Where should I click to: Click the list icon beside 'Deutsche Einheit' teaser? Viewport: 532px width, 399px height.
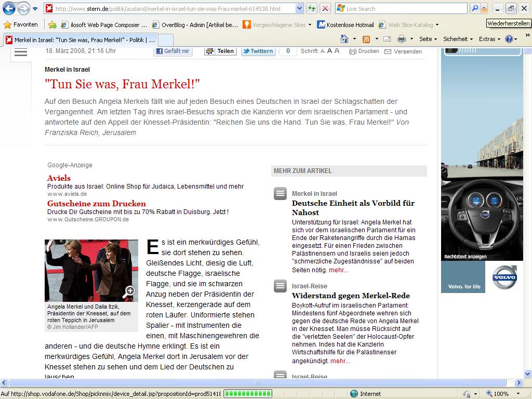(280, 194)
